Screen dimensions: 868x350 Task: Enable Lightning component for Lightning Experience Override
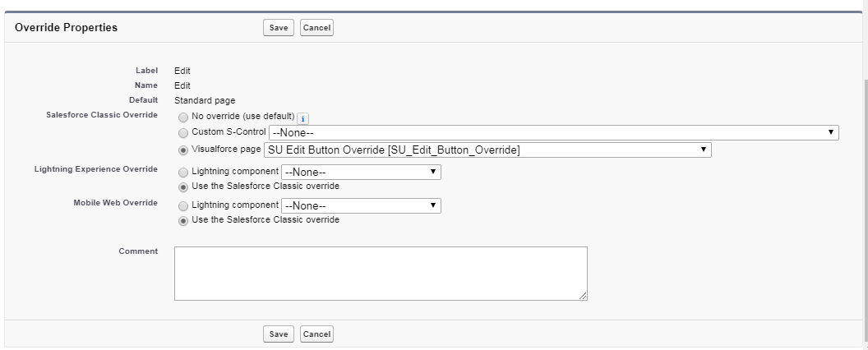183,172
